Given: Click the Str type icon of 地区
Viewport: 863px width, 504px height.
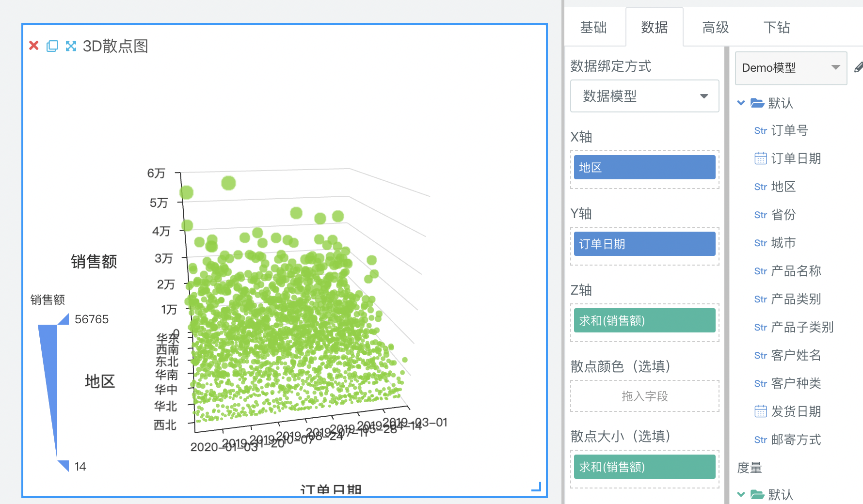Looking at the screenshot, I should (x=761, y=187).
